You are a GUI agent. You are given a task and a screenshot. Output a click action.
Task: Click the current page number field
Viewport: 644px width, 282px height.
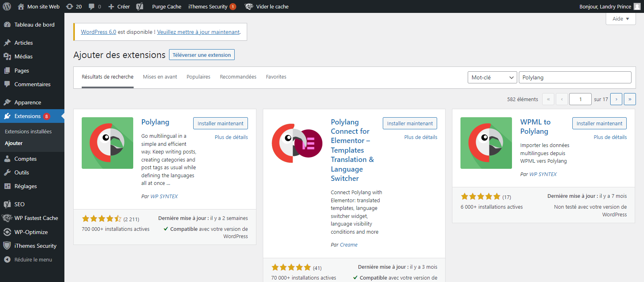tap(580, 99)
